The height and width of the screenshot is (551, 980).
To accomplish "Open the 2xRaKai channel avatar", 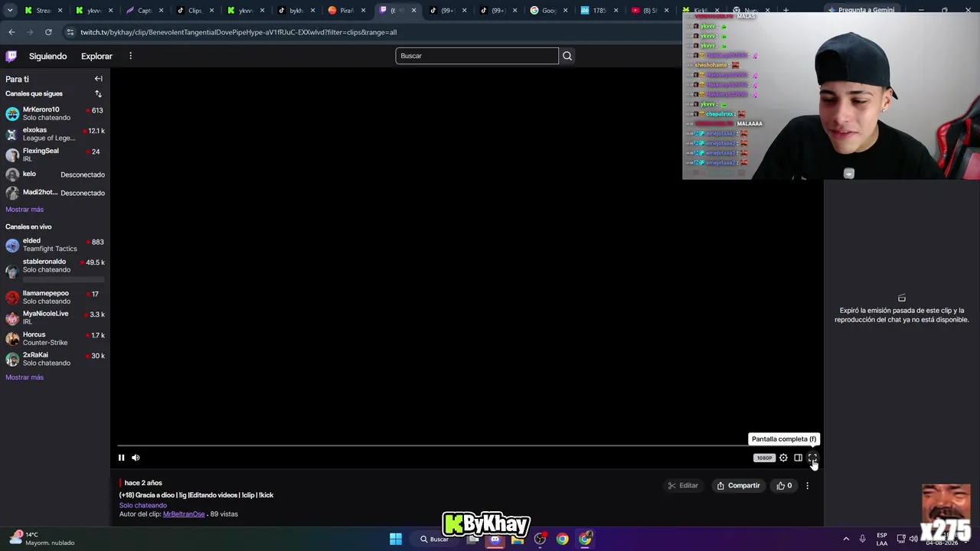I will click(x=12, y=359).
